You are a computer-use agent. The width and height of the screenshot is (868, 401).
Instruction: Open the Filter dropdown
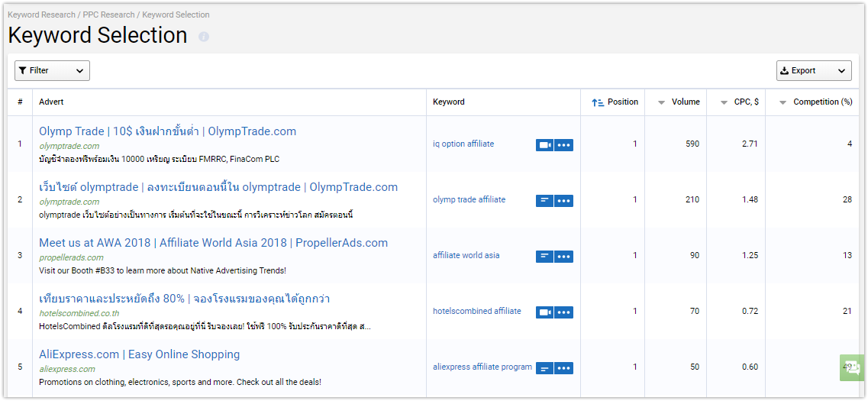[x=52, y=70]
